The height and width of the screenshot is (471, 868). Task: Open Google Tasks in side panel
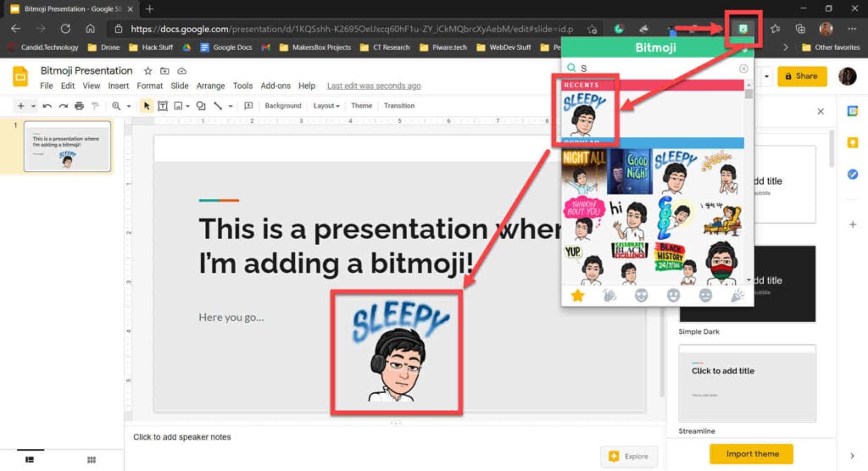coord(853,175)
